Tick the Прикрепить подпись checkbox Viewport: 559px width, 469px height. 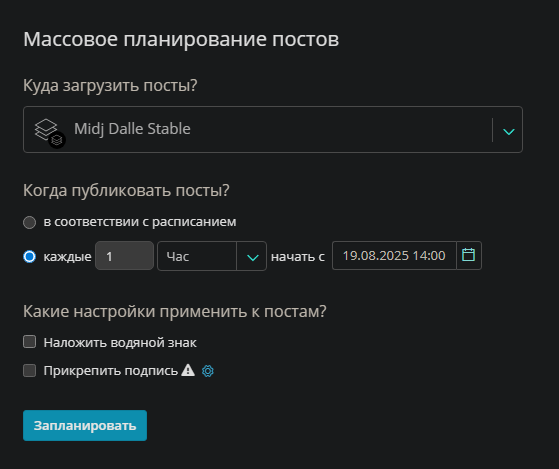(x=30, y=370)
